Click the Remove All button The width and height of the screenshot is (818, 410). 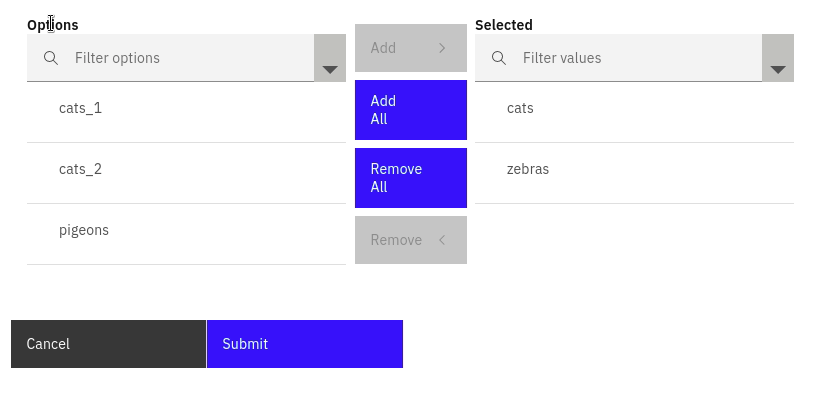(x=411, y=178)
